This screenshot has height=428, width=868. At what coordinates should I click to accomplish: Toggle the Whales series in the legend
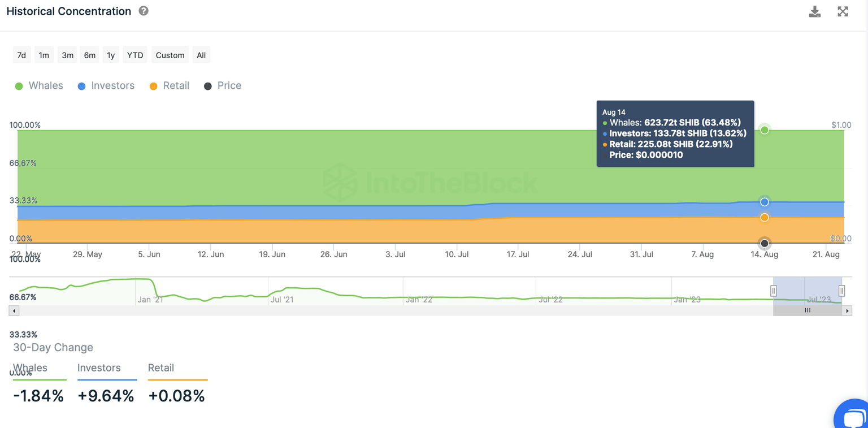click(x=38, y=85)
